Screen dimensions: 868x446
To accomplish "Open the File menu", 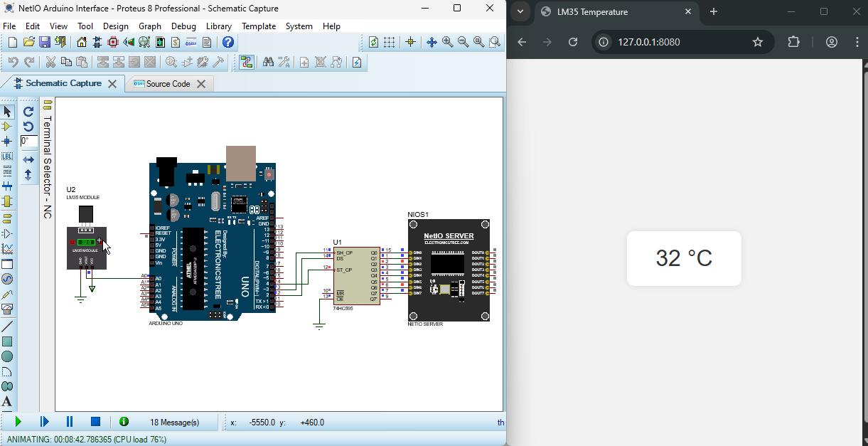I will 9,26.
